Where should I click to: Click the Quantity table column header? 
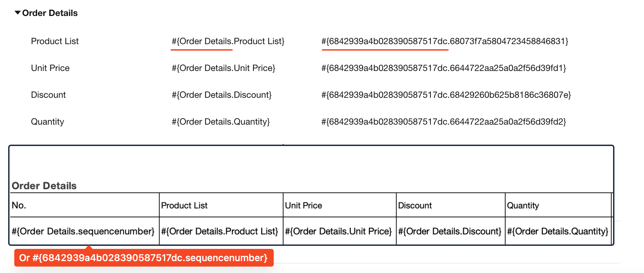pos(523,205)
